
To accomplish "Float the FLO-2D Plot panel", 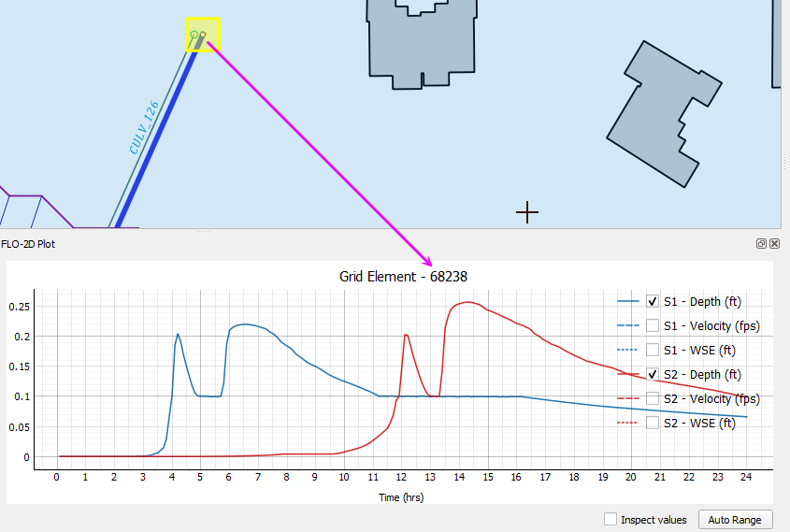I will (x=762, y=244).
